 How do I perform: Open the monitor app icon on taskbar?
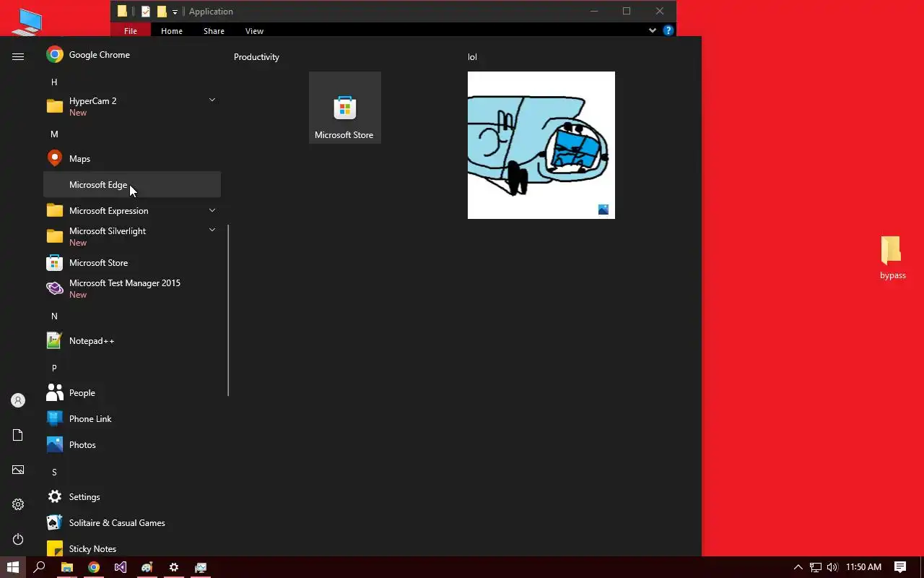pyautogui.click(x=201, y=567)
